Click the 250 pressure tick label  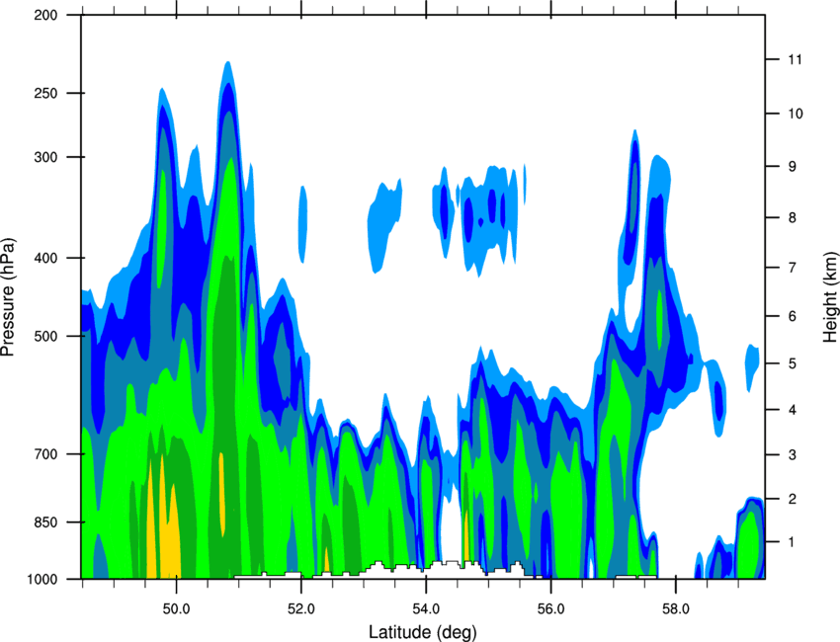point(45,93)
